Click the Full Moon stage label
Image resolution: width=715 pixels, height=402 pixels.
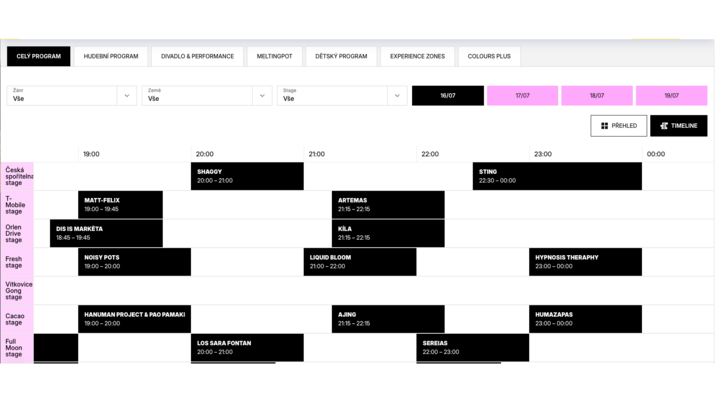17,348
